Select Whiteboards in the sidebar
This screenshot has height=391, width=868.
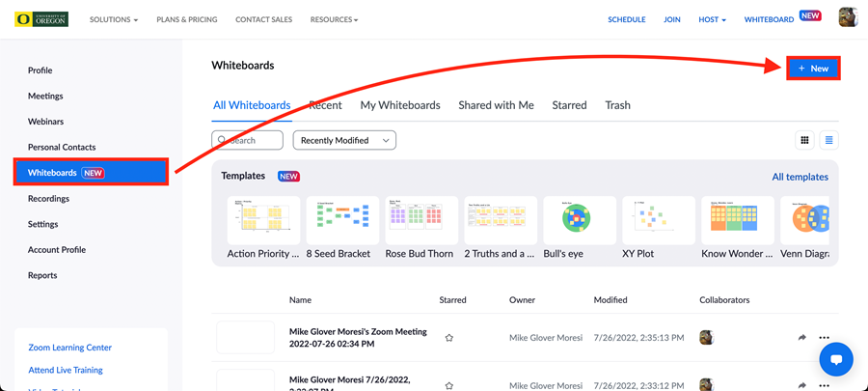pyautogui.click(x=92, y=172)
